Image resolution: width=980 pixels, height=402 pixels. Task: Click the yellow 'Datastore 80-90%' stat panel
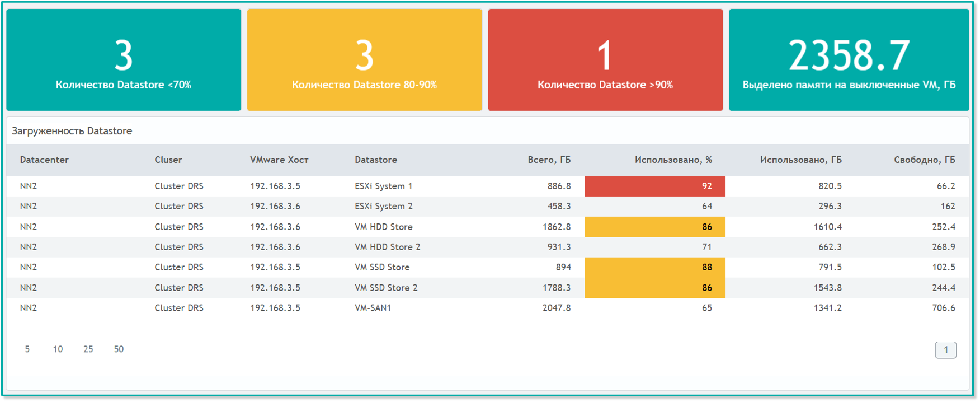(x=364, y=60)
